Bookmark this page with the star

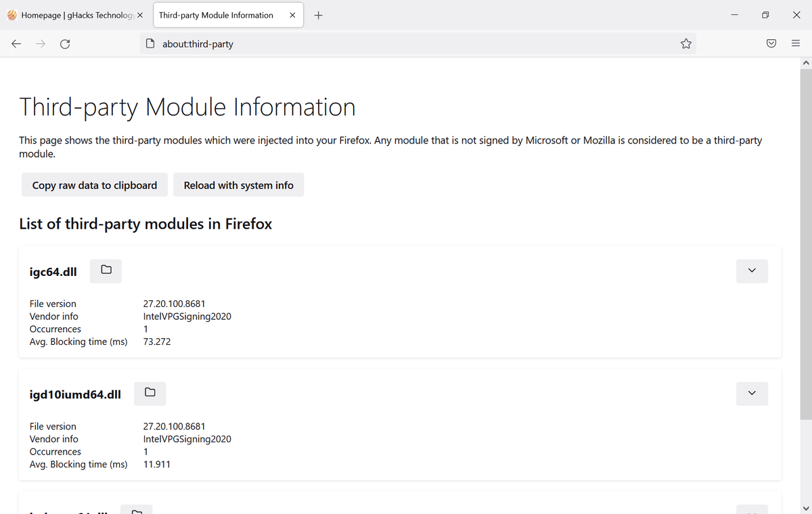[x=686, y=44]
